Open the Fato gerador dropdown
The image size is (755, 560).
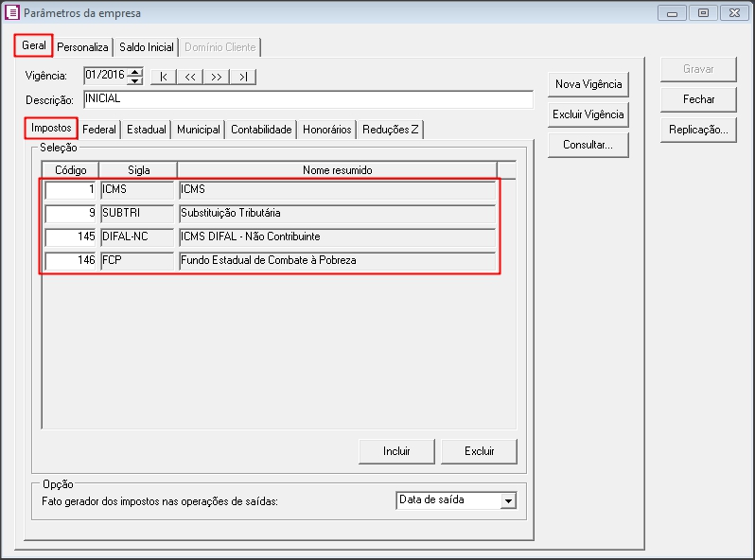[x=508, y=500]
